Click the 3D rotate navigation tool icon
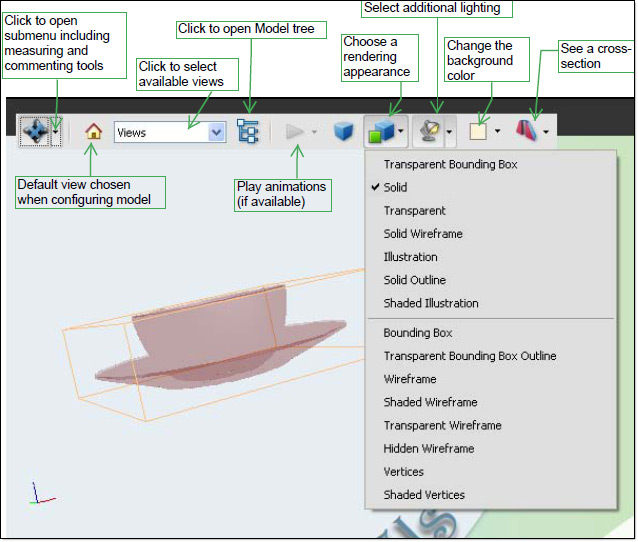Viewport: 638px width, 542px height. [x=34, y=131]
